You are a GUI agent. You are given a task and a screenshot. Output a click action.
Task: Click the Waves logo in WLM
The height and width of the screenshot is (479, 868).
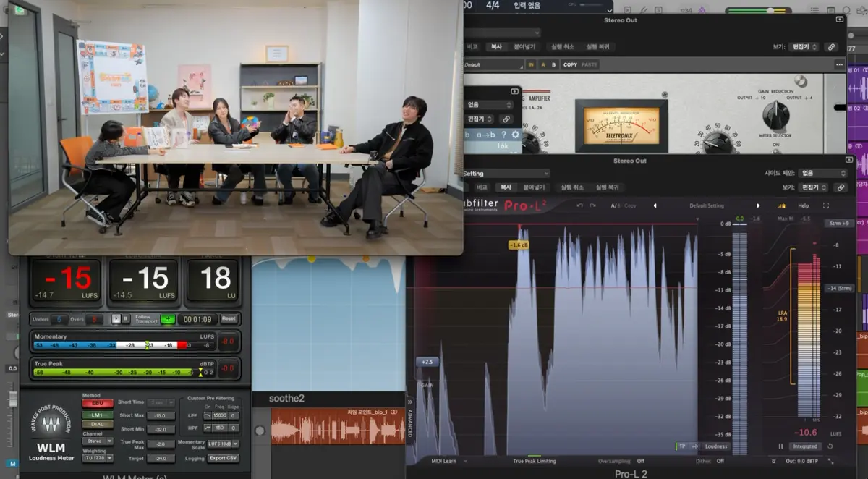coord(51,425)
